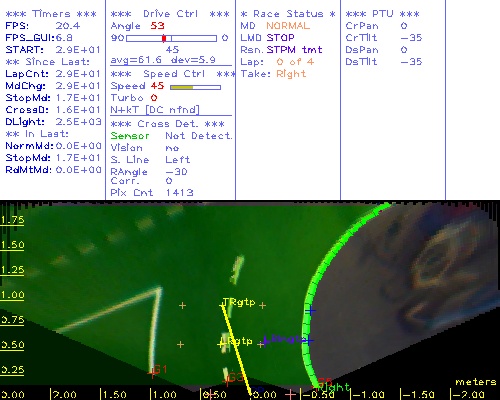
Task: Click the Take: Right value
Action: click(291, 74)
